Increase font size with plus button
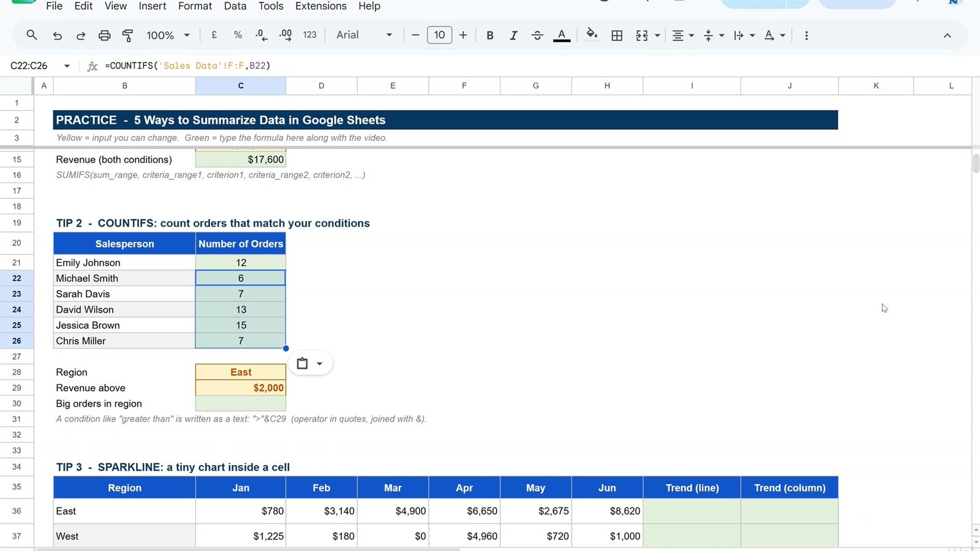This screenshot has height=551, width=980. [463, 35]
